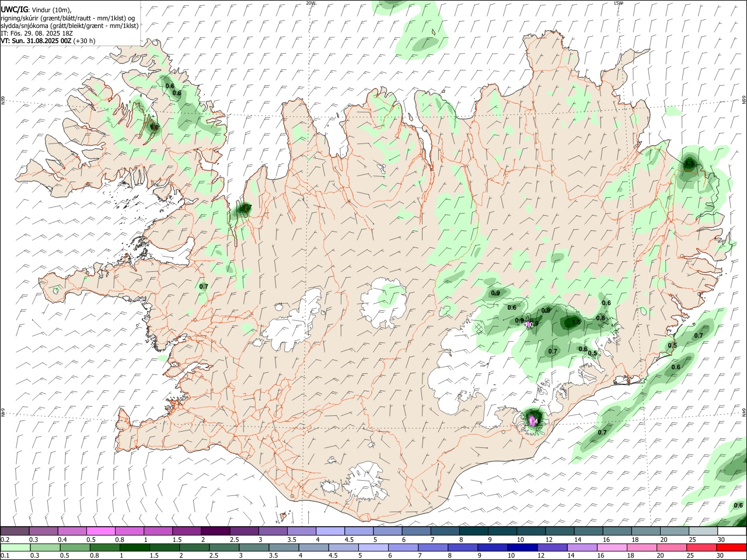747x560 pixels.
Task: Pick the darkest green lower-scale swatch labeled 1
Action: (134, 547)
